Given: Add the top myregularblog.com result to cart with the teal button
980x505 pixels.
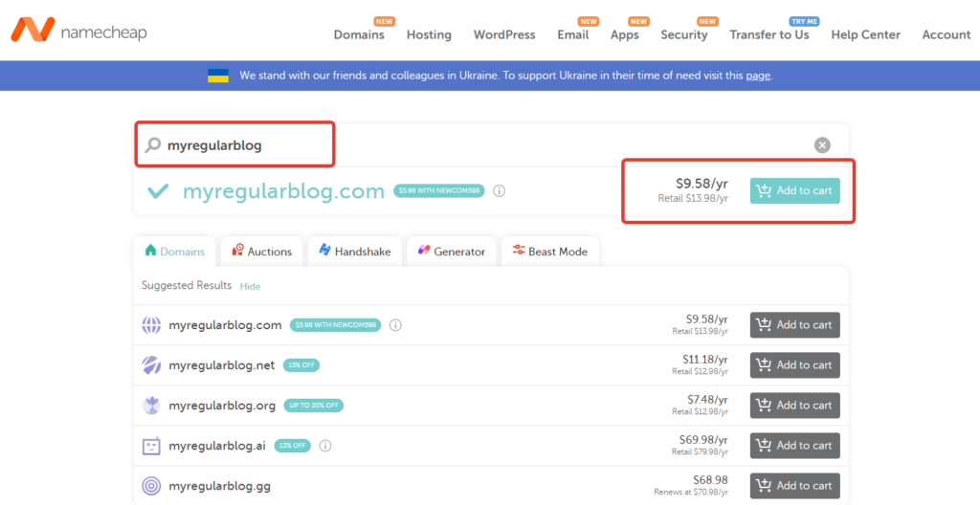Looking at the screenshot, I should 795,190.
